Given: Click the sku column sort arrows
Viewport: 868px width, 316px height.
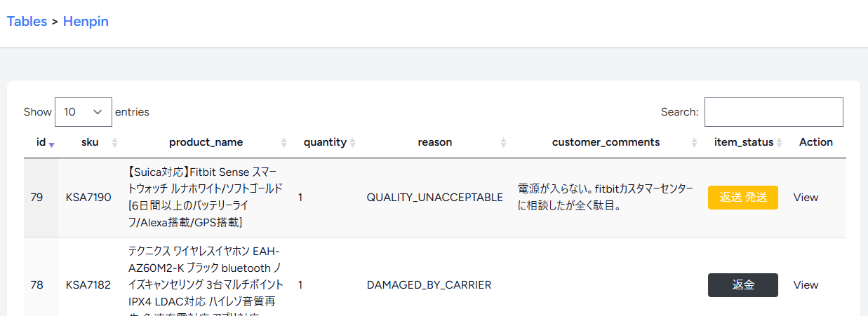Looking at the screenshot, I should point(115,142).
